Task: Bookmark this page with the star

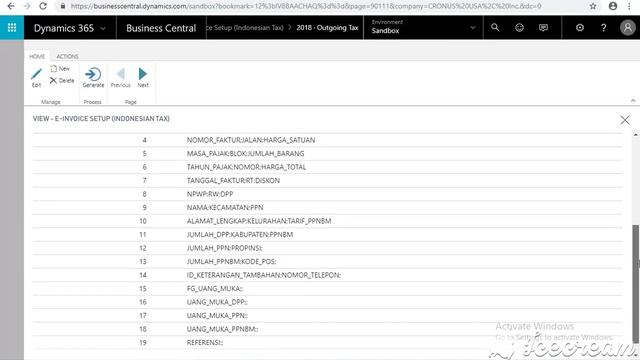Action: pyautogui.click(x=593, y=6)
